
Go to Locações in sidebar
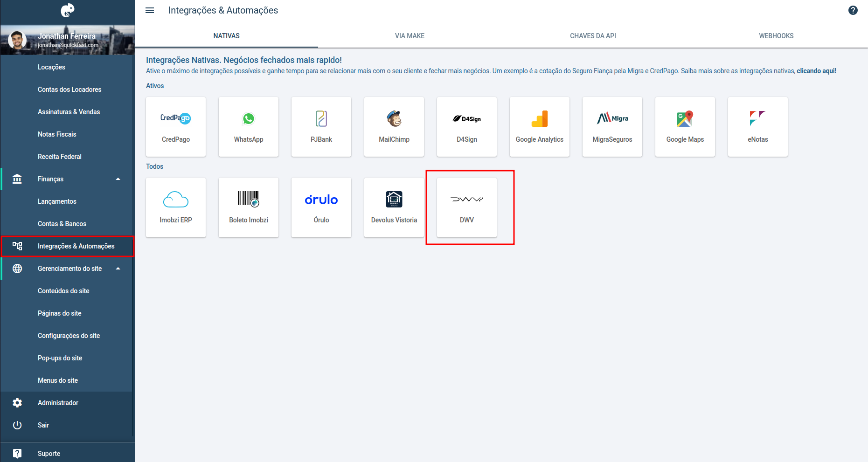coord(51,67)
